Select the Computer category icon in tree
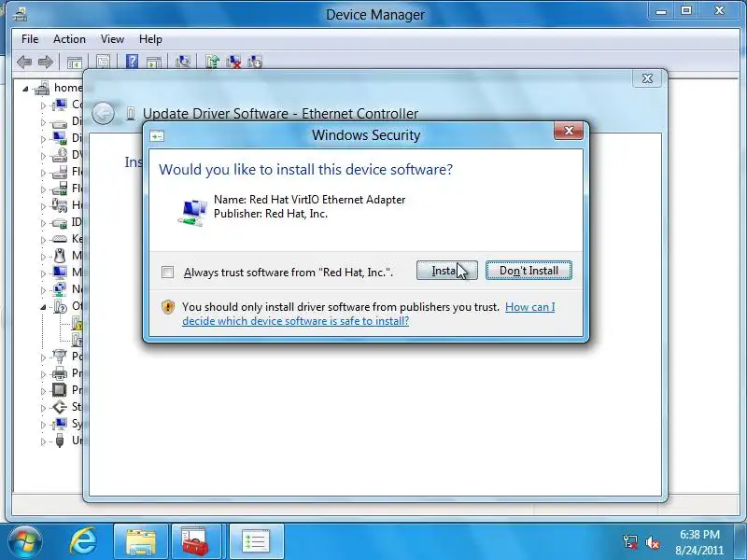 click(x=60, y=105)
